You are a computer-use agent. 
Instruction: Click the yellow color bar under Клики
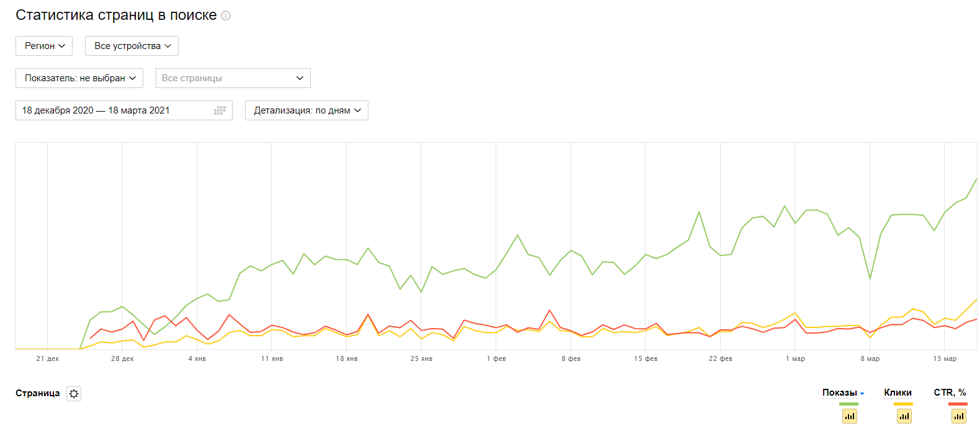click(x=903, y=404)
